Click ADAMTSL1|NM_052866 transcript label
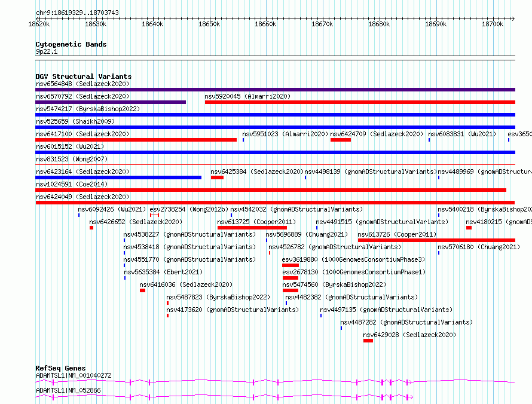Screen dimensions: 532x404 point(68,390)
